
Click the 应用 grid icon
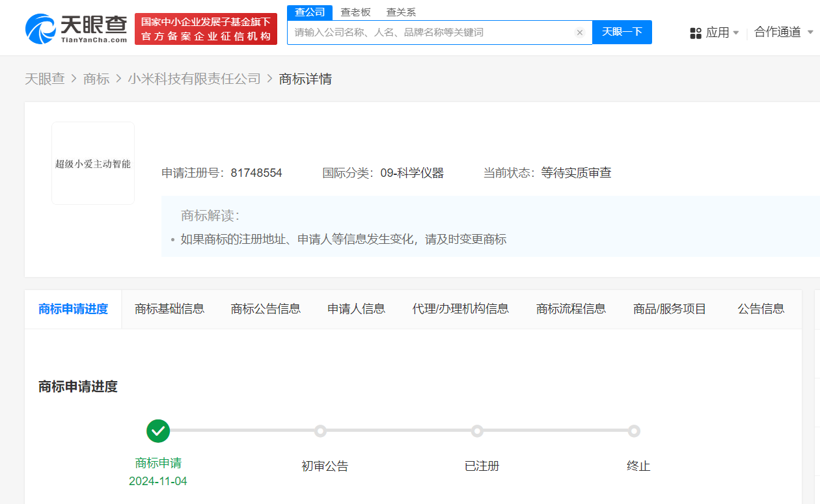[x=696, y=33]
